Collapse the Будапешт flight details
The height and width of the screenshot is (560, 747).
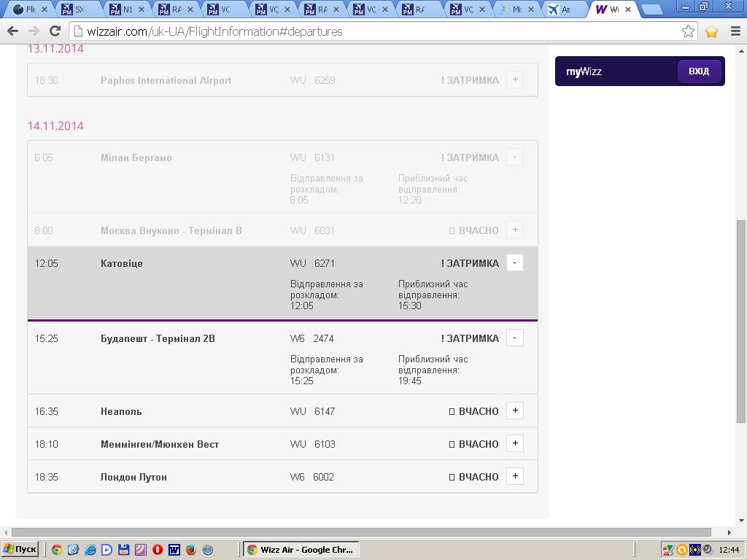514,338
